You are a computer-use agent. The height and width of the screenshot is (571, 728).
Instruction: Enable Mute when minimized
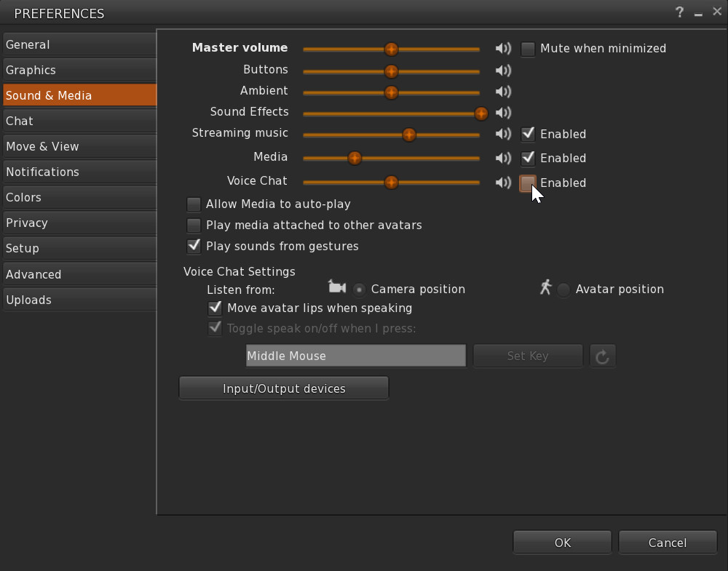527,49
